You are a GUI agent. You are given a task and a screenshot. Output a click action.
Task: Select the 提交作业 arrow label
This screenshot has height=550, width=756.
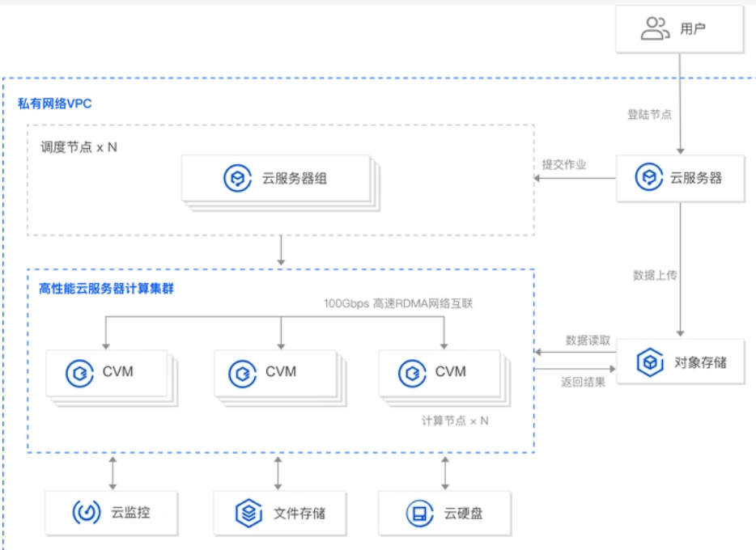pyautogui.click(x=564, y=164)
